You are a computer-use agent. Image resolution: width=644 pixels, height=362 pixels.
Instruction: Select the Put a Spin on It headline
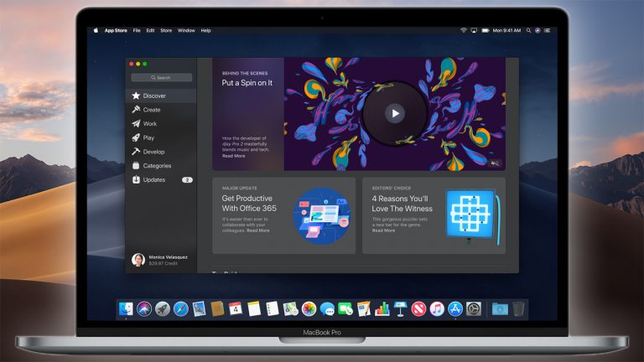(x=247, y=82)
